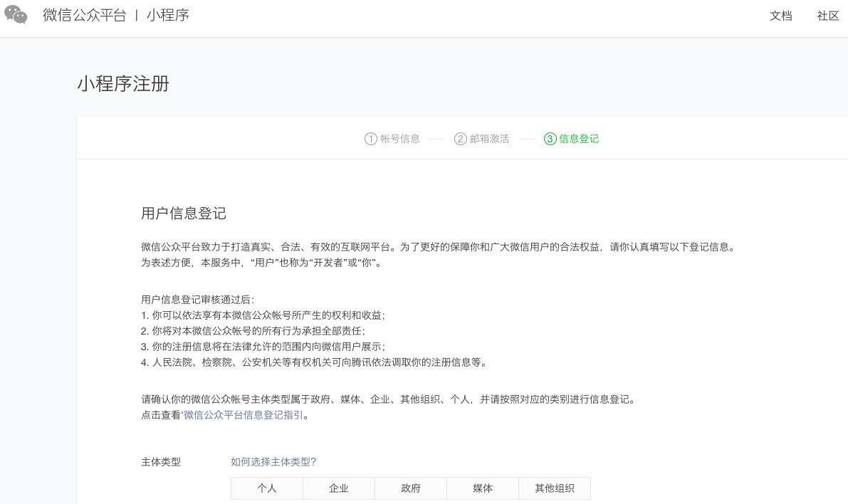Image resolution: width=848 pixels, height=504 pixels.
Task: Open 微信公众平台 header title
Action: pos(84,15)
